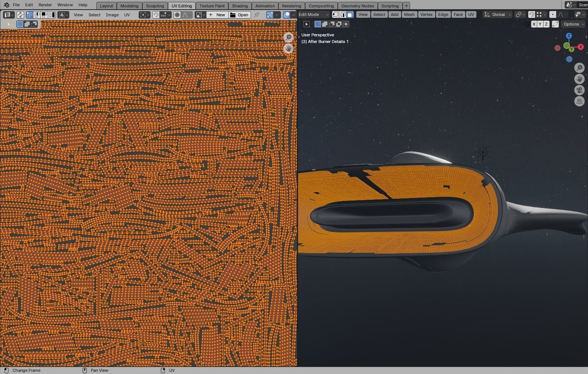Open the Mesh menu in 3D viewport
588x374 pixels.
(x=409, y=14)
